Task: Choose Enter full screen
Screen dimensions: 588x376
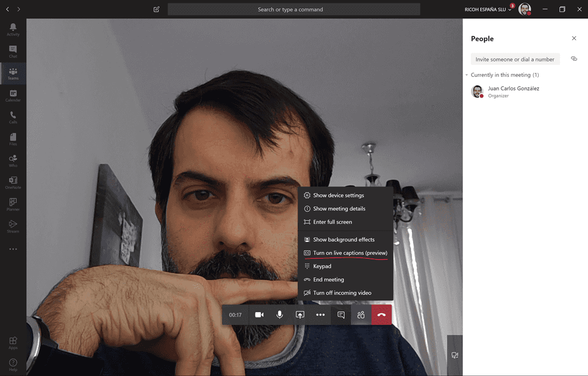Action: pyautogui.click(x=345, y=222)
